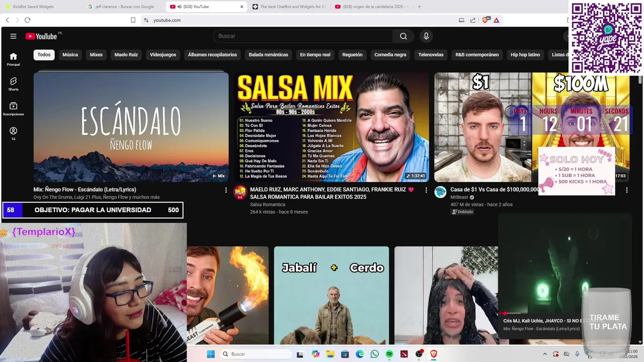Switch to The best ChatBot and Widgets tab
The image size is (644, 362).
[x=290, y=7]
